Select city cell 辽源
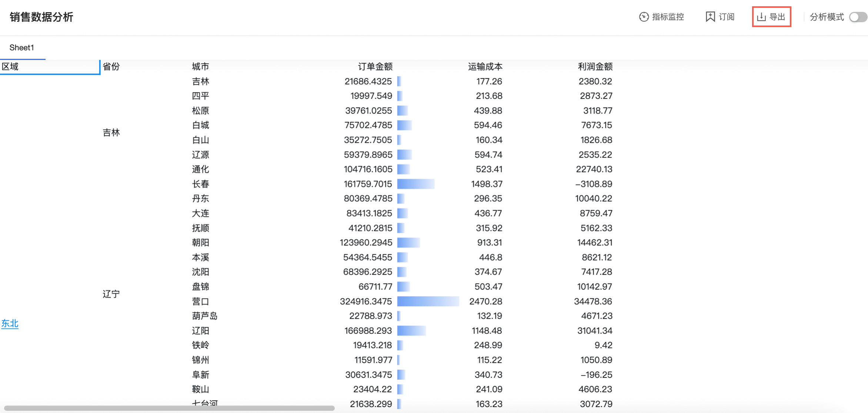 point(201,155)
